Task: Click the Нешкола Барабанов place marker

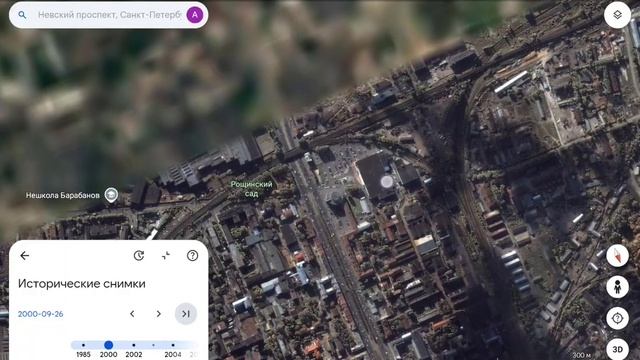Action: (111, 195)
